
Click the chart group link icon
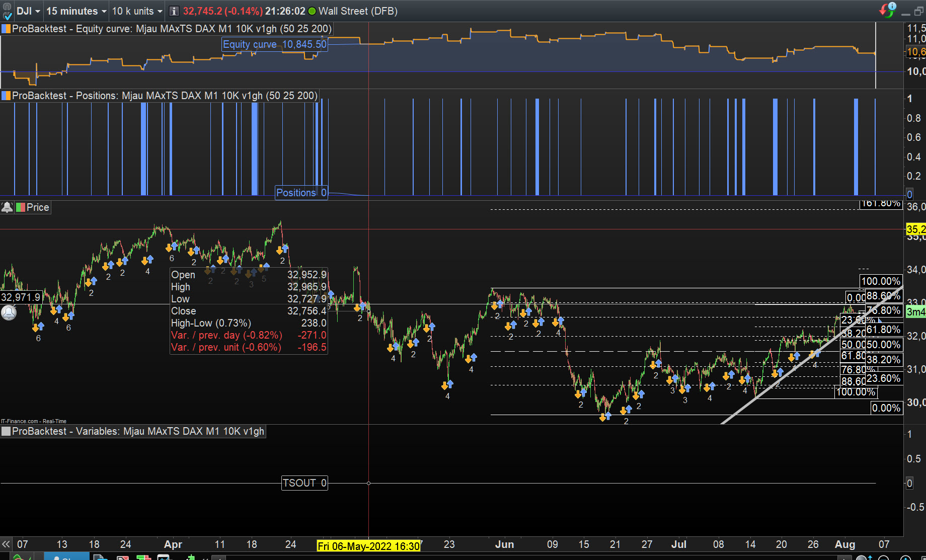click(7, 12)
